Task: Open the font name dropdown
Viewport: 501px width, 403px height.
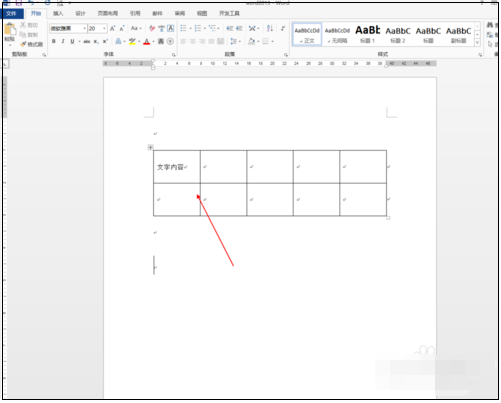Action: pos(84,28)
